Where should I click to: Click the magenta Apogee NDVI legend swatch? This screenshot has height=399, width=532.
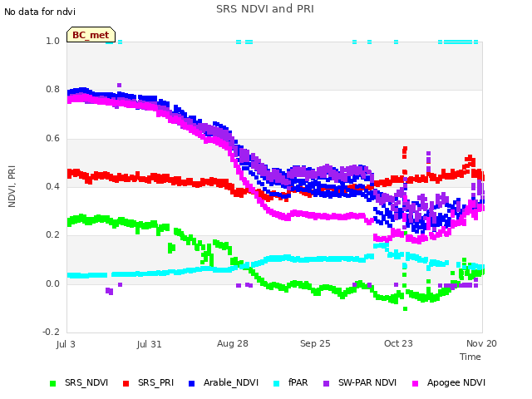[x=415, y=383]
